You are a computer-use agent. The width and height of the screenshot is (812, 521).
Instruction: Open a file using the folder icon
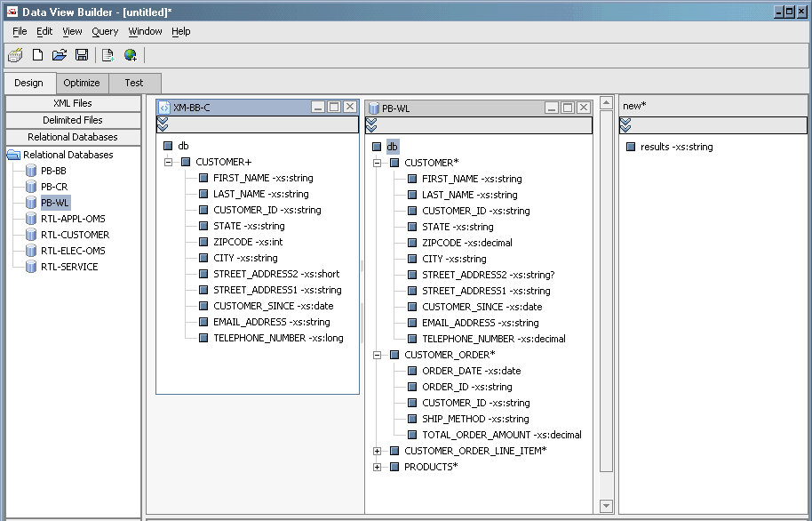60,55
